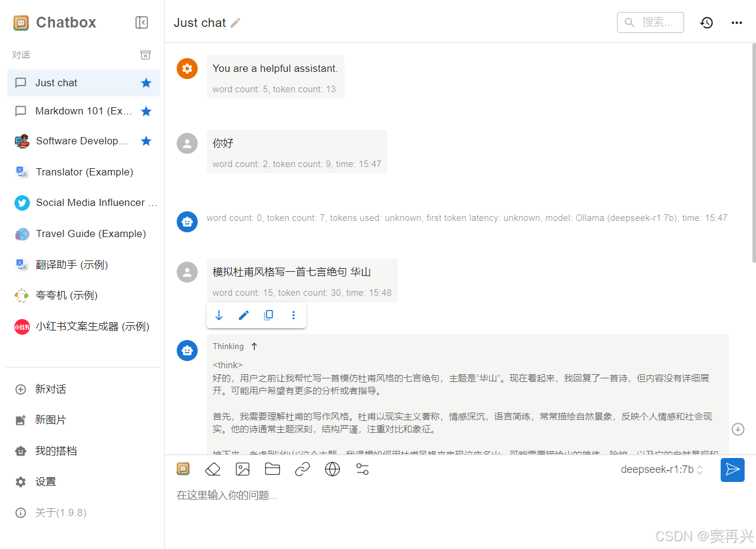Click the You are a helpful assistant text
Viewport: 756px width, 549px height.
click(275, 68)
